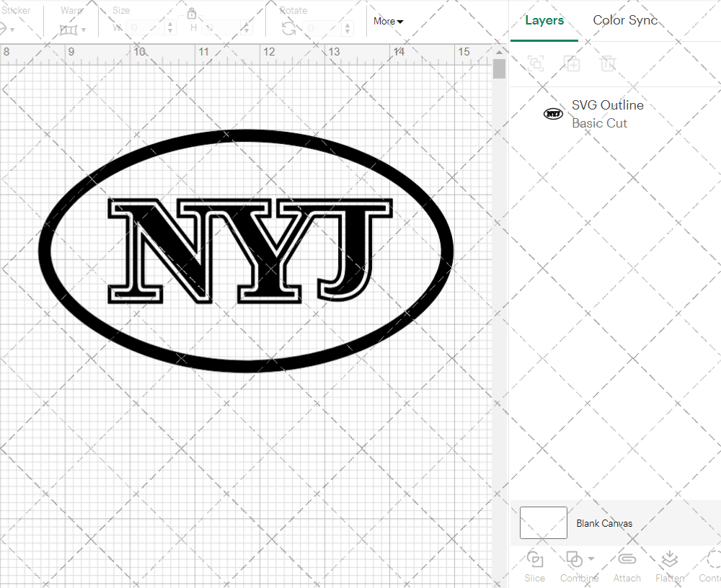Click the Basic Cut operation label
721x588 pixels.
tap(599, 123)
